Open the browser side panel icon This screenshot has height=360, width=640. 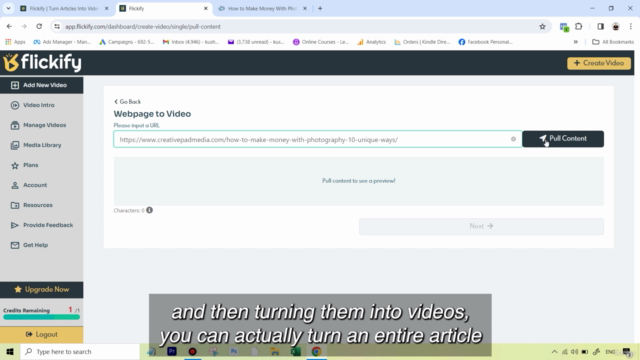coord(600,27)
